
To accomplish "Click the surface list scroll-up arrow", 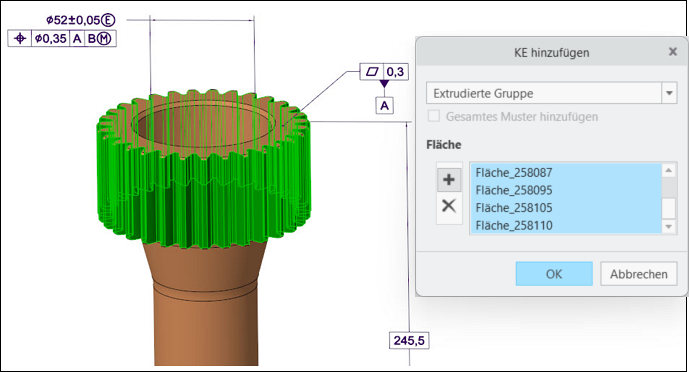I will (x=668, y=170).
